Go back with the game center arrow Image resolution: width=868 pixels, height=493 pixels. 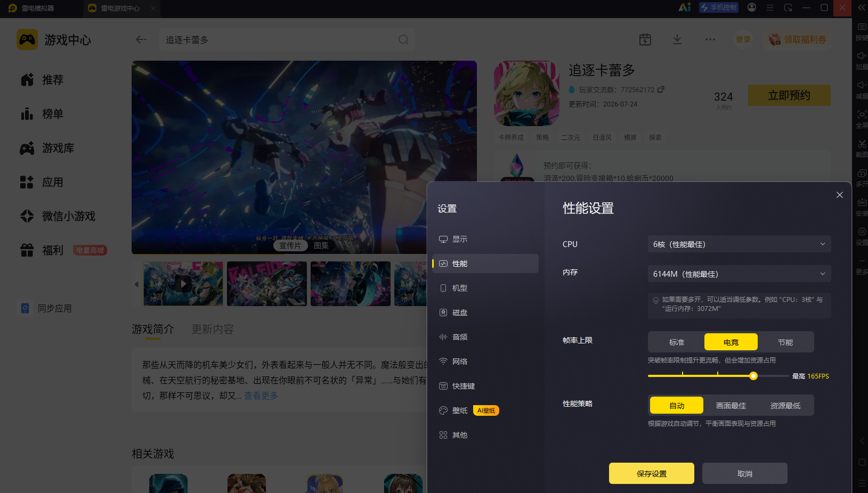click(x=141, y=39)
